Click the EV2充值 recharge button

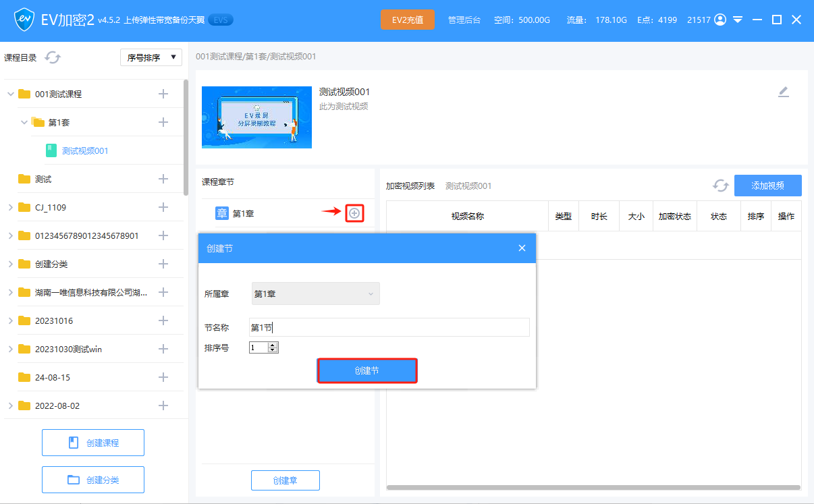(x=407, y=20)
